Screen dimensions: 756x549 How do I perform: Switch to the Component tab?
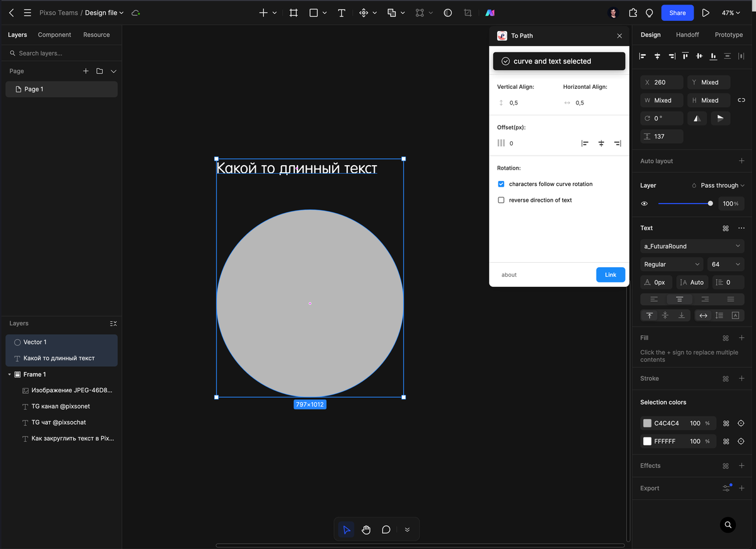[x=54, y=35]
